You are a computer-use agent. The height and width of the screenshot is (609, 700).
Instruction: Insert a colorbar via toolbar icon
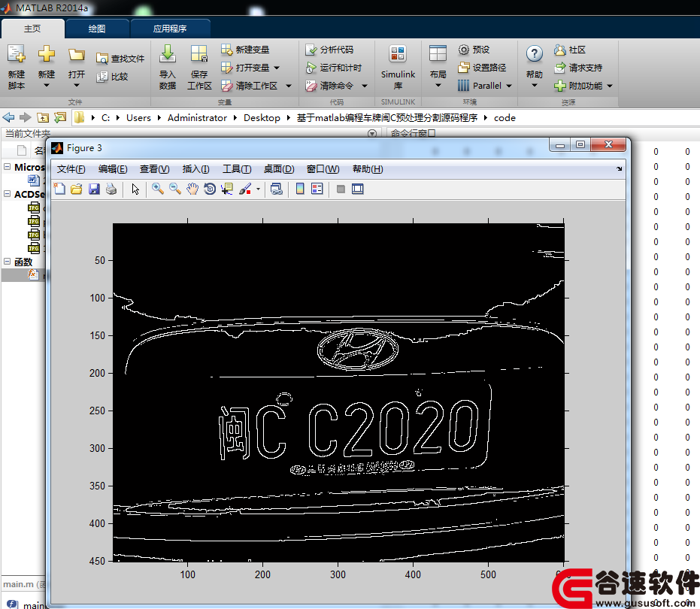300,189
